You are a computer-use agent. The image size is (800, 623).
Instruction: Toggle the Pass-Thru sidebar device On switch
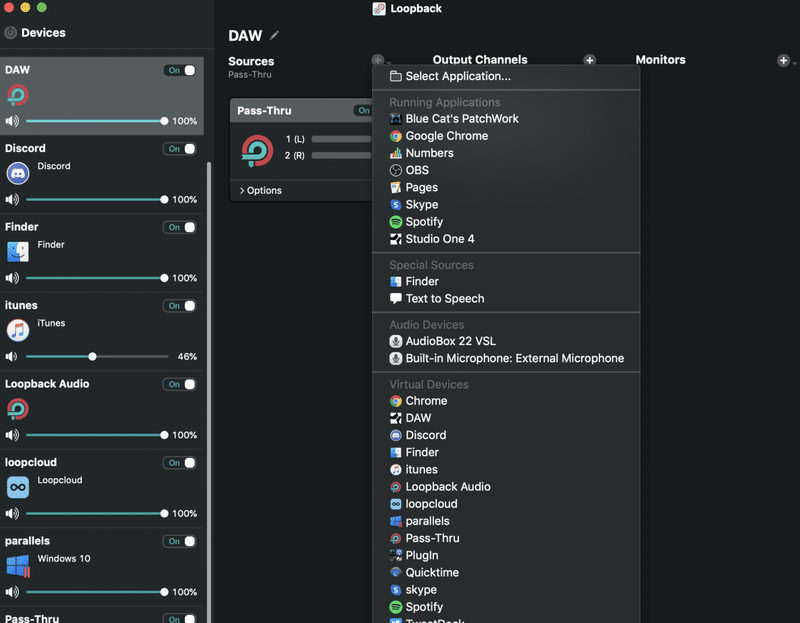click(180, 618)
